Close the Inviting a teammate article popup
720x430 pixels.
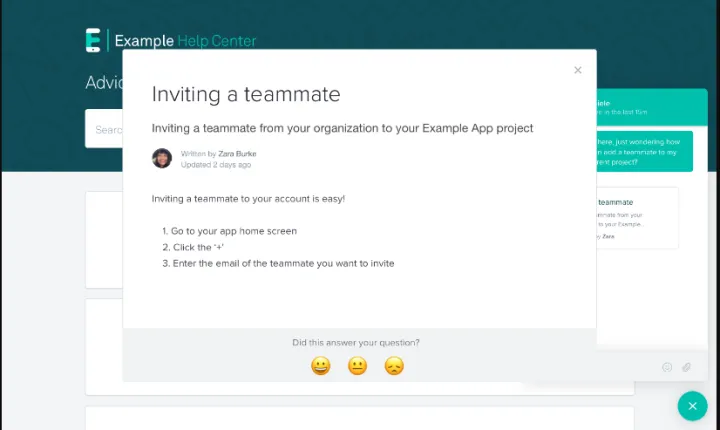click(x=578, y=70)
